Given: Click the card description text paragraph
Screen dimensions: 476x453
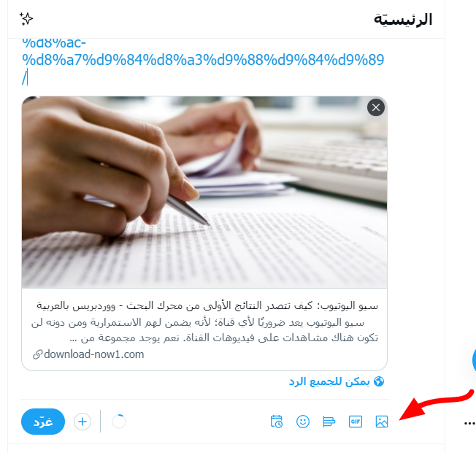Looking at the screenshot, I should (x=204, y=330).
